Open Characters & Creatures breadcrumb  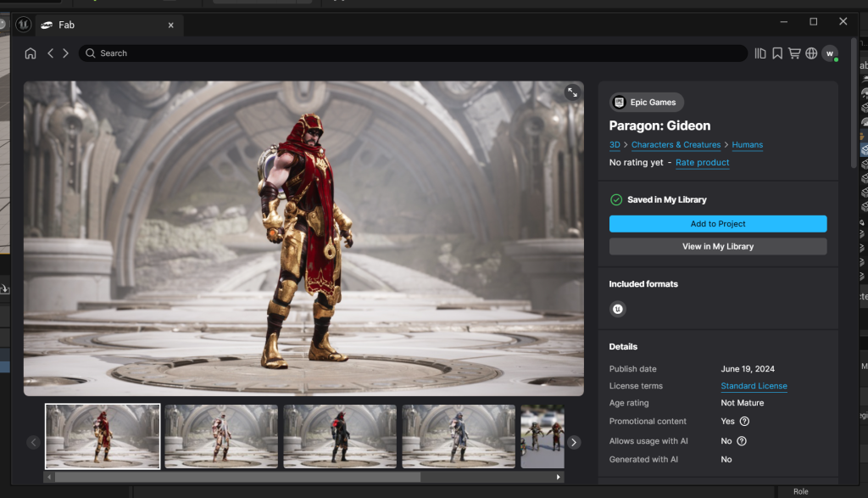pos(676,144)
